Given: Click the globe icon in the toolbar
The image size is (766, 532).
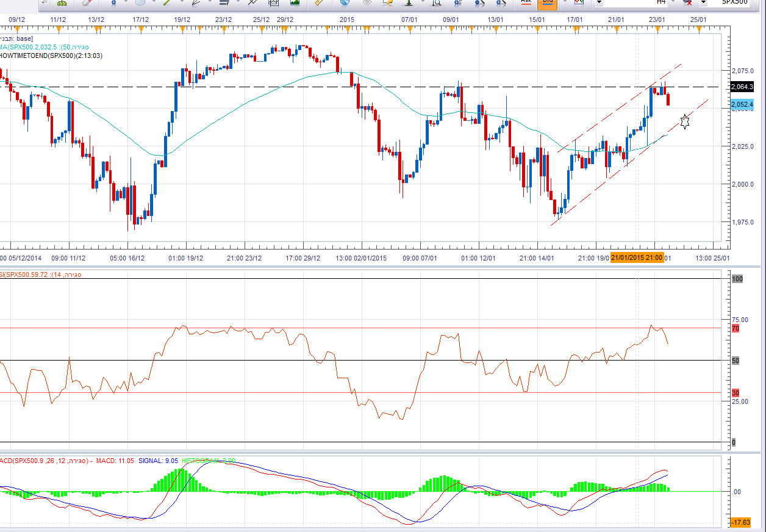Looking at the screenshot, I should point(345,3).
